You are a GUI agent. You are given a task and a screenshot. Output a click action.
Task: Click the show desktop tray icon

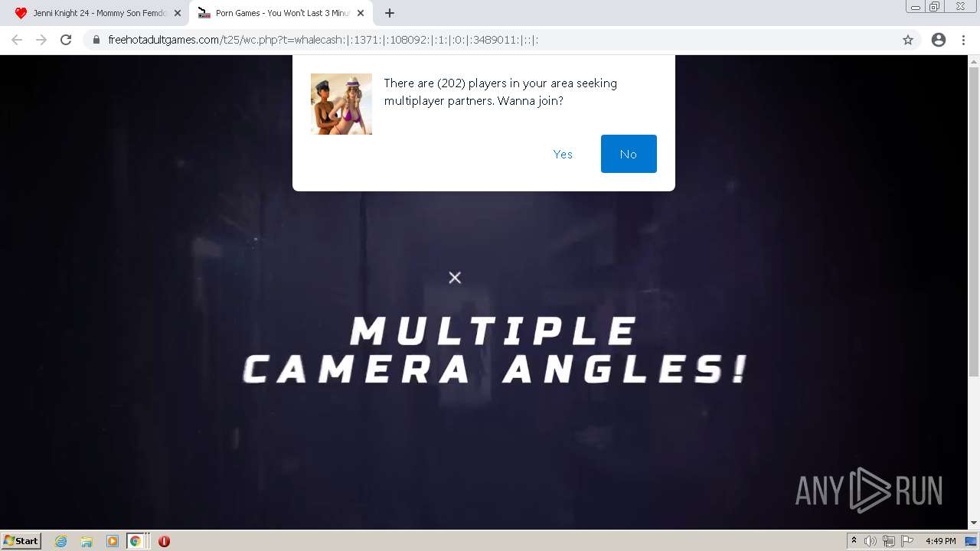point(971,541)
